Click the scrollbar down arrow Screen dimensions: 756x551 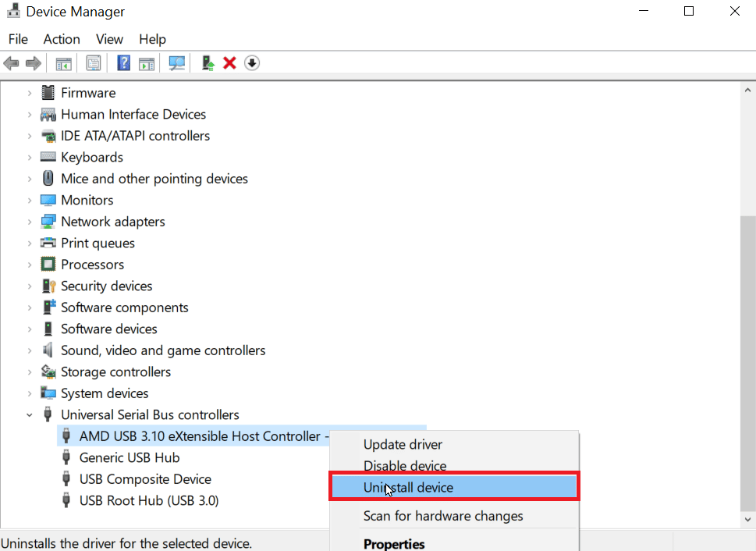(747, 520)
